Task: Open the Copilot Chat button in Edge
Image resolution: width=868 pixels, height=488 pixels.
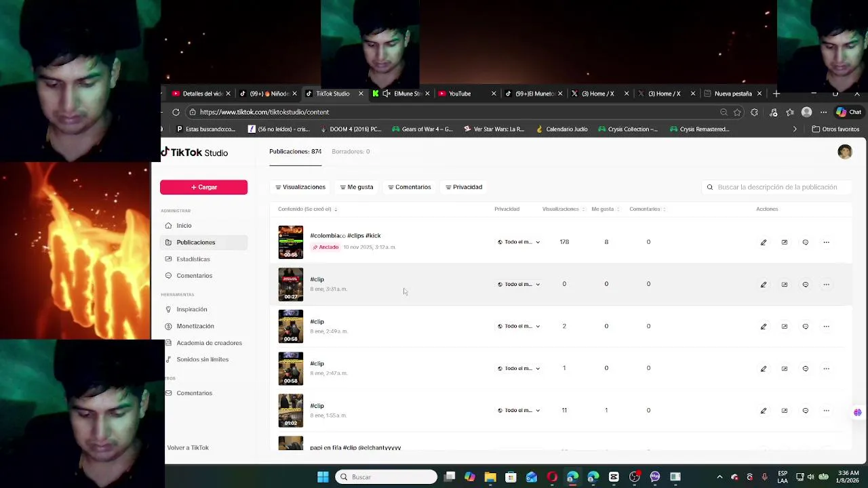Action: click(x=848, y=113)
